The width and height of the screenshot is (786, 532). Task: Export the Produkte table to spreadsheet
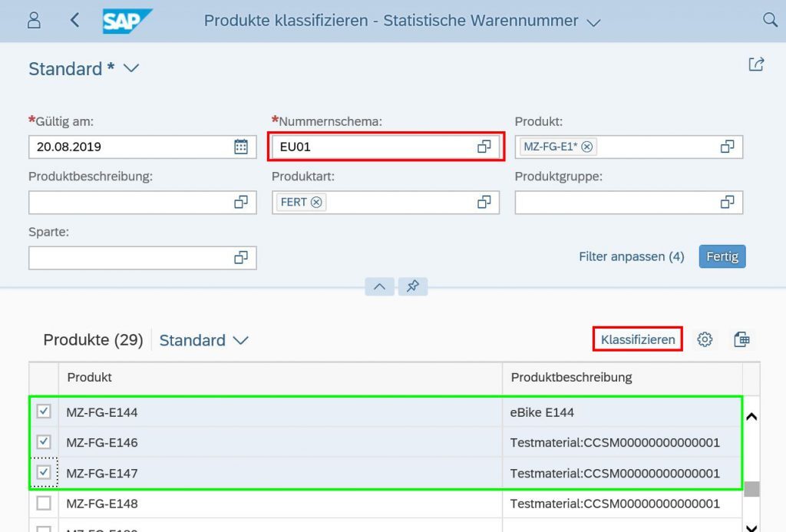741,339
